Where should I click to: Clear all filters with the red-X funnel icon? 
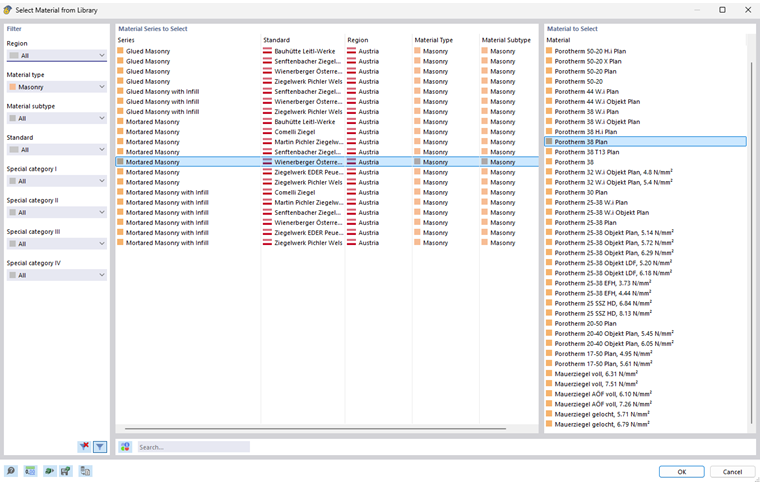[x=84, y=446]
